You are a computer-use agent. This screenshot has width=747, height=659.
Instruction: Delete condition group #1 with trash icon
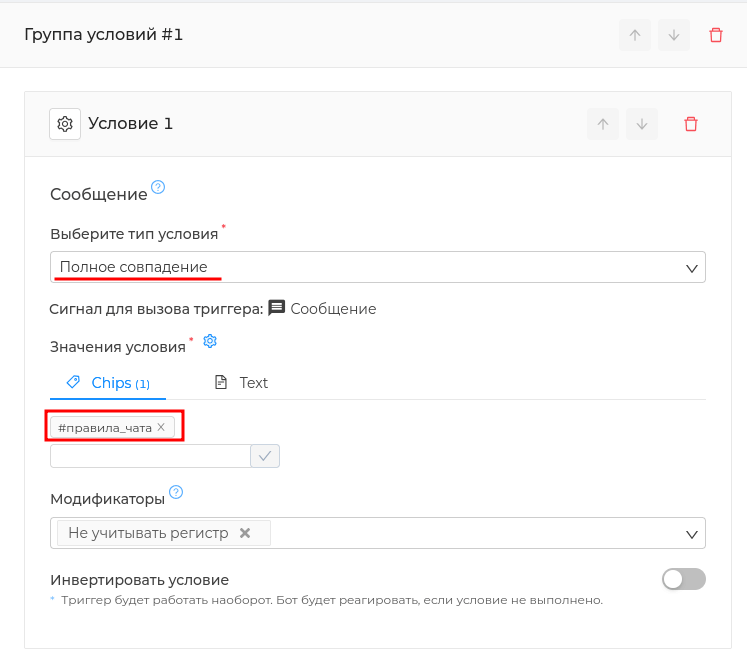click(x=716, y=35)
